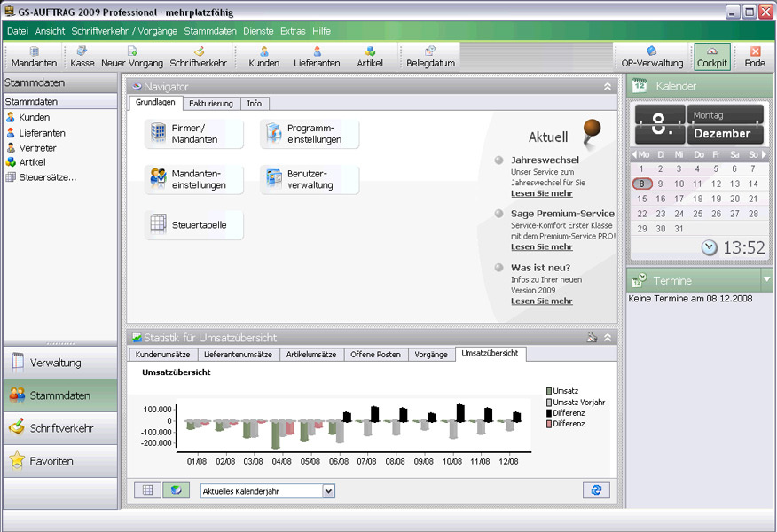Open Benutzerverwaltung in the Navigator
The width and height of the screenshot is (777, 532).
tap(310, 179)
